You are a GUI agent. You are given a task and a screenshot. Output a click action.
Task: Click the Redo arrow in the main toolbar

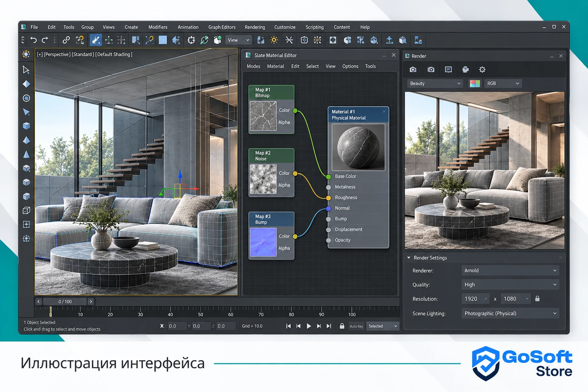click(x=45, y=40)
